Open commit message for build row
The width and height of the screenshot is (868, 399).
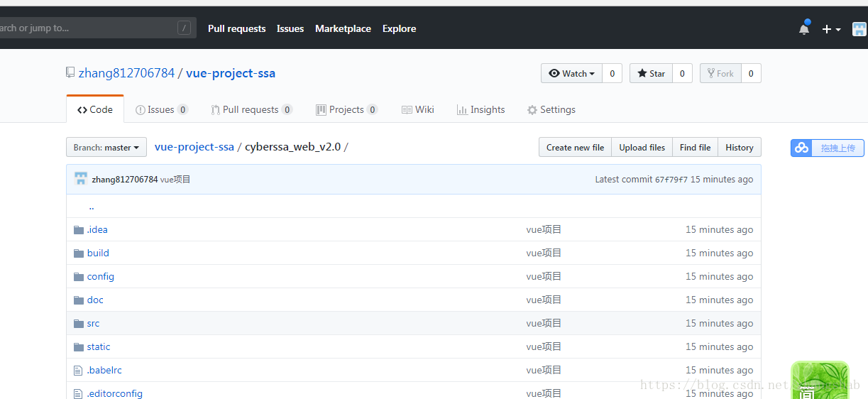click(544, 253)
